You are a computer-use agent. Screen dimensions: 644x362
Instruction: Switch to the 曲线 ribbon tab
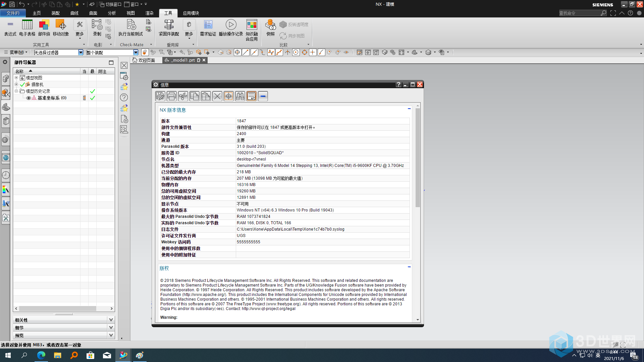pyautogui.click(x=74, y=13)
